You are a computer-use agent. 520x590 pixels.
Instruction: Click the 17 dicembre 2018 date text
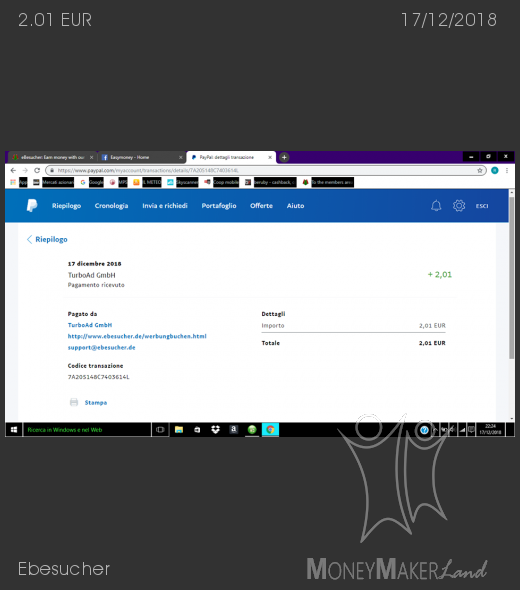point(94,264)
